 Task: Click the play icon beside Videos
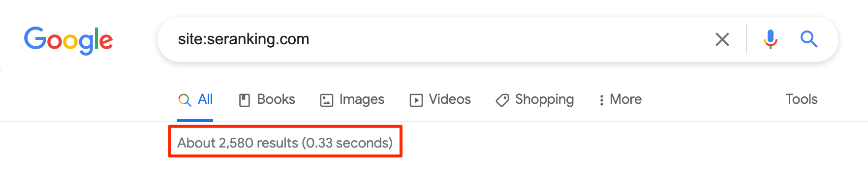tap(416, 100)
